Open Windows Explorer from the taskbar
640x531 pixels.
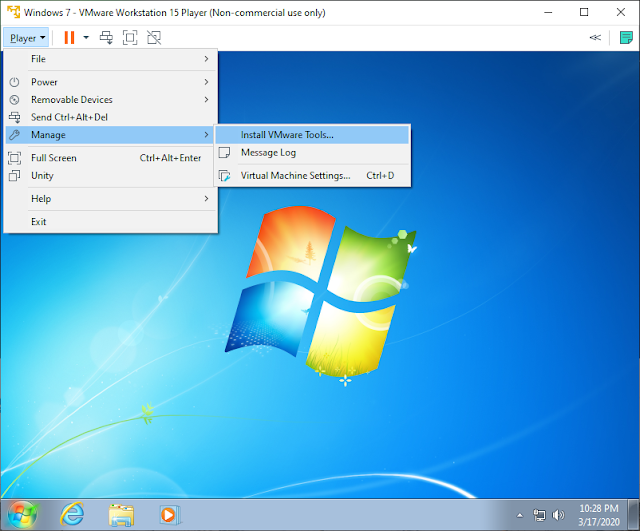[x=121, y=515]
